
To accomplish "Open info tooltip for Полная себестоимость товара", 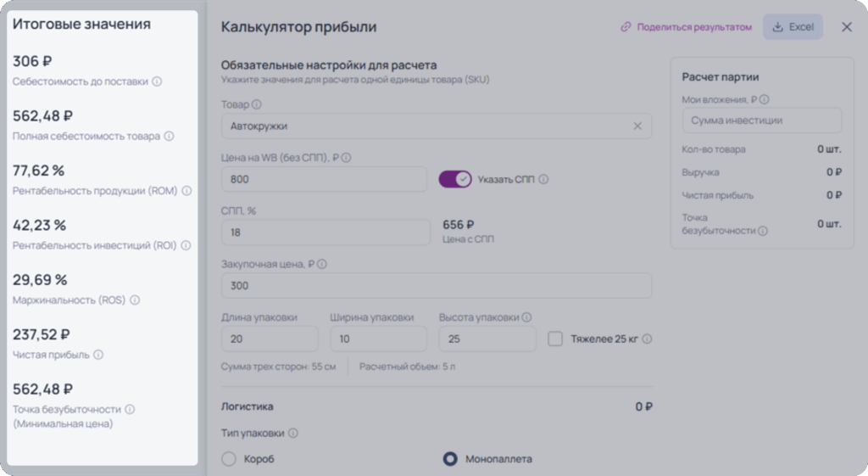I will click(169, 136).
